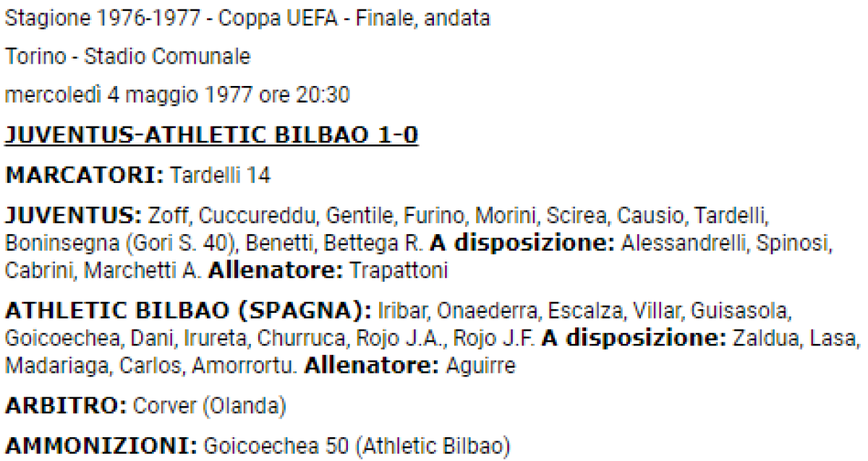Viewport: 868px width, 461px height.
Task: Click the bold JUVENTUS: lineup label
Action: (73, 215)
